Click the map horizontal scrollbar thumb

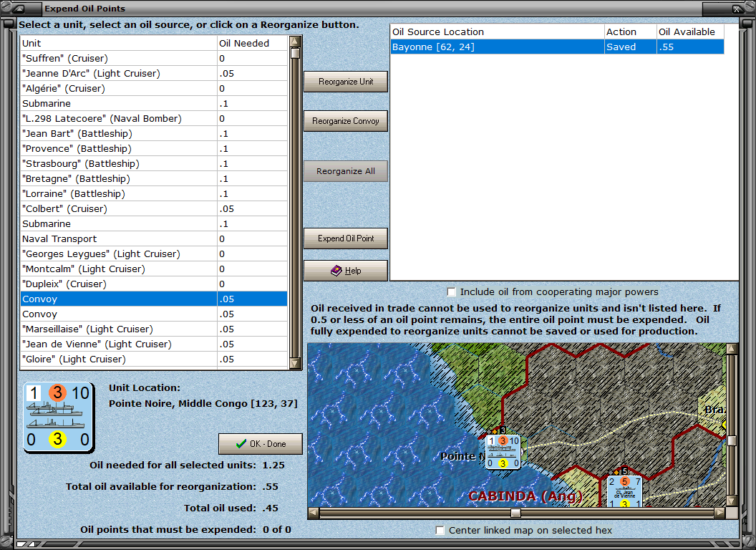point(516,513)
